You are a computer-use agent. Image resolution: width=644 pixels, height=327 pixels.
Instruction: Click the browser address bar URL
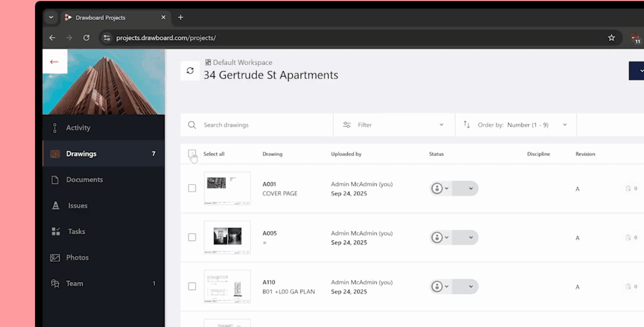[166, 38]
